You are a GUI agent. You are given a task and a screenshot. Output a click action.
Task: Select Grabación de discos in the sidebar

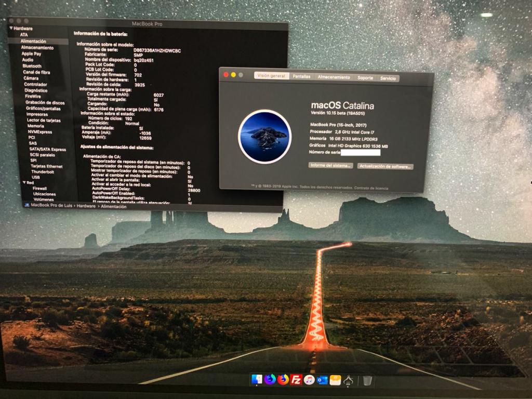[x=45, y=102]
